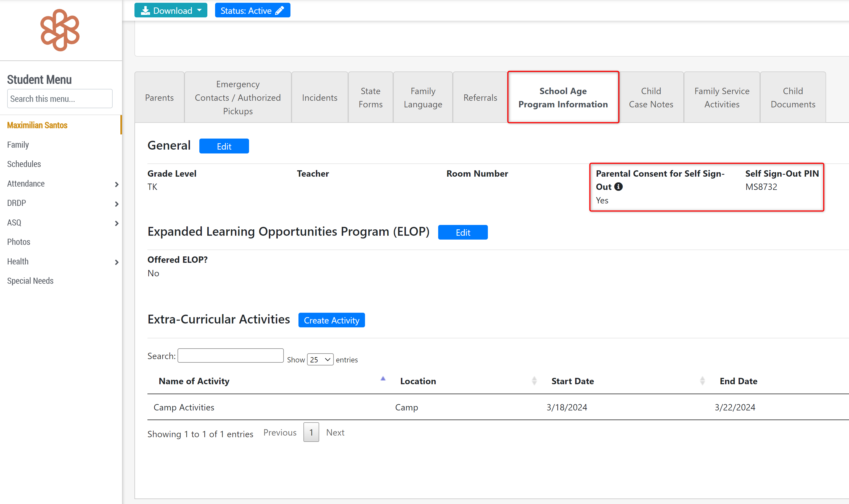Screen dimensions: 849x504
Task: Open the Show entries dropdown
Action: click(320, 359)
